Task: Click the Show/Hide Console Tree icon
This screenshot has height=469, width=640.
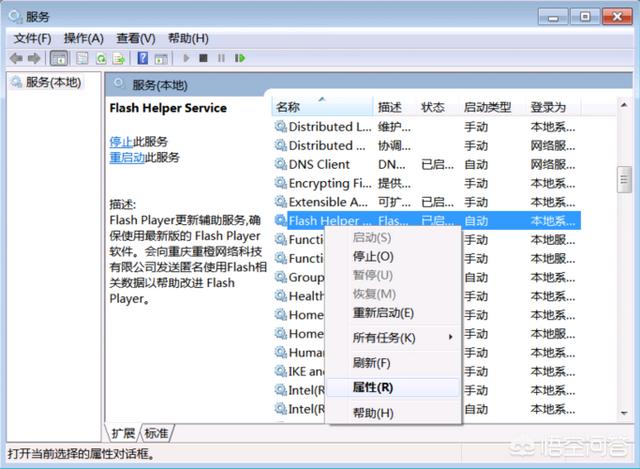Action: click(x=59, y=58)
